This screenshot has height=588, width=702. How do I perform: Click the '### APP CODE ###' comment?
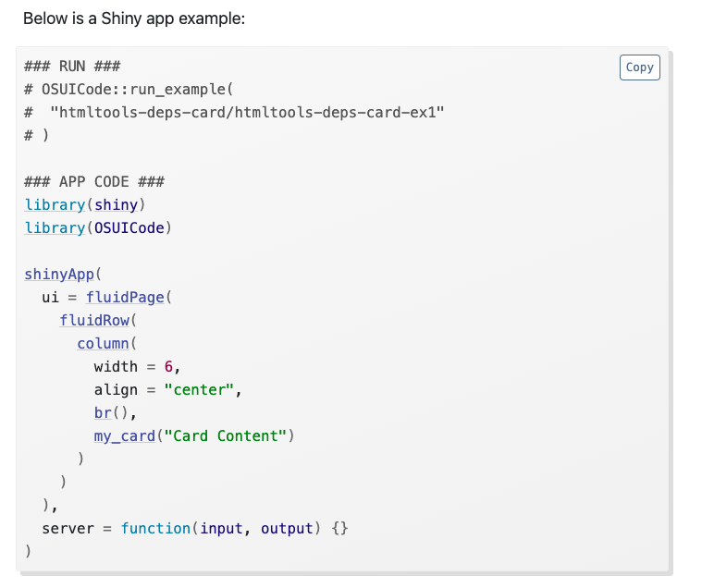pos(94,182)
